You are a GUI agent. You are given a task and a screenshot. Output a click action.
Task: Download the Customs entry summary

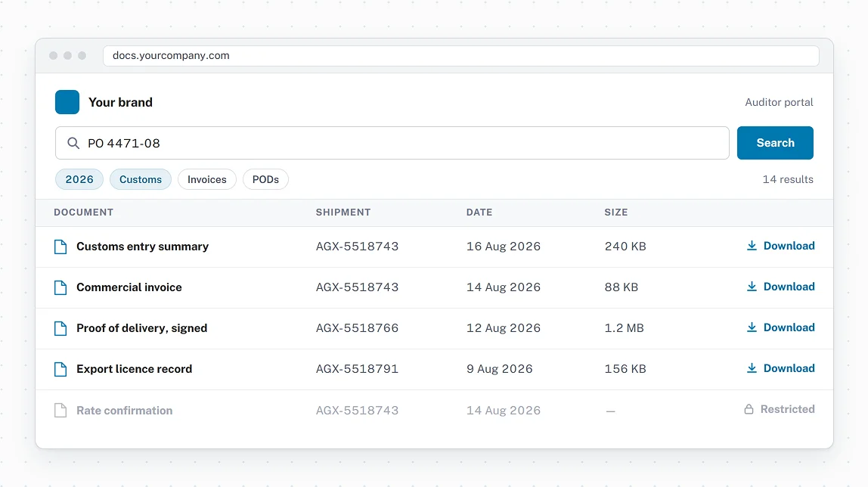point(780,246)
